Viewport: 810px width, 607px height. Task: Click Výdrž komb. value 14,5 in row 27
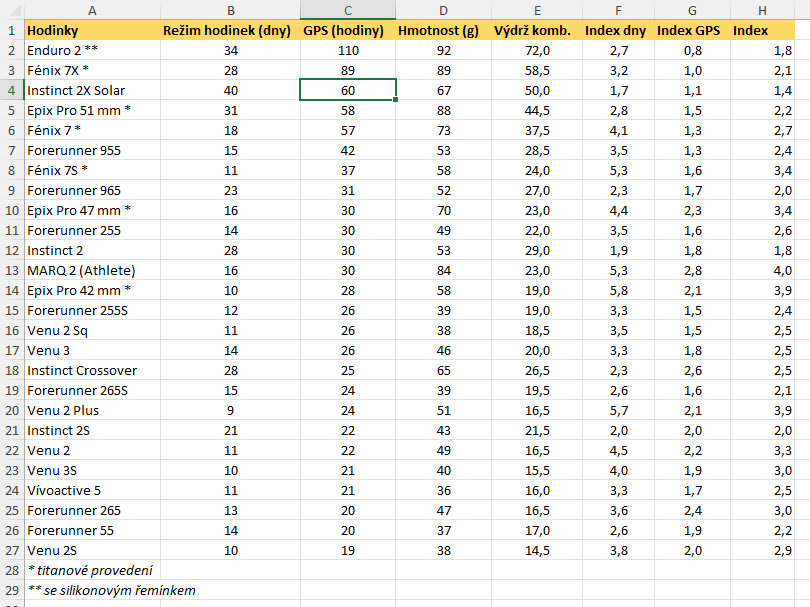537,551
